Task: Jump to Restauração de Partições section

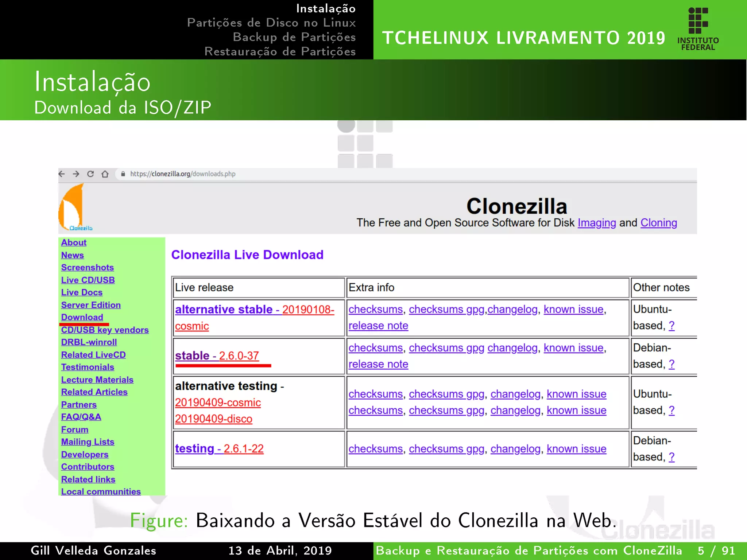Action: (280, 51)
